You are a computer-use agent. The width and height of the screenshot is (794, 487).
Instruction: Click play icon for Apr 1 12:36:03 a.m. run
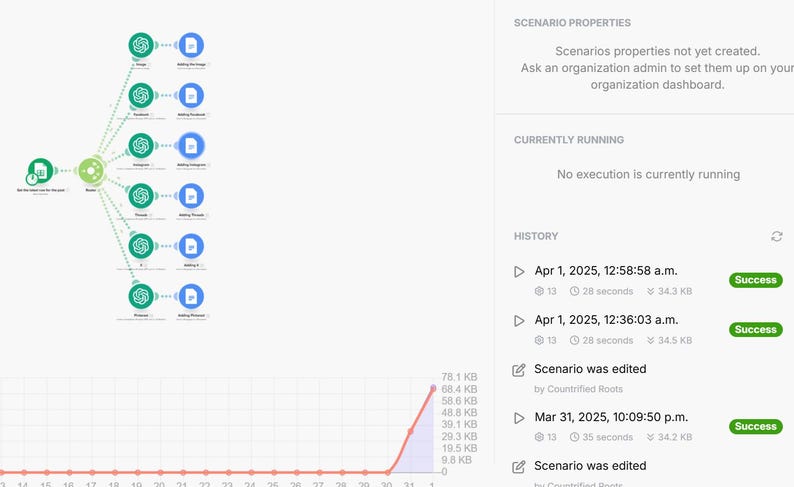point(519,320)
